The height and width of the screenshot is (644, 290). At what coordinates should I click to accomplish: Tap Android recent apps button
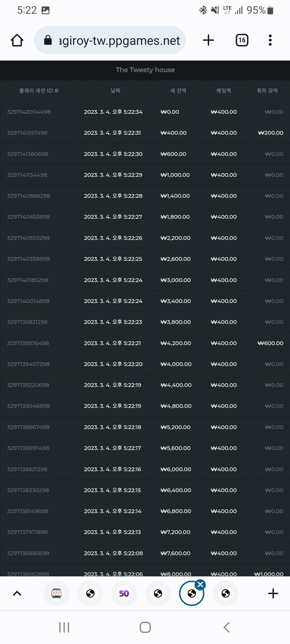pos(64,627)
